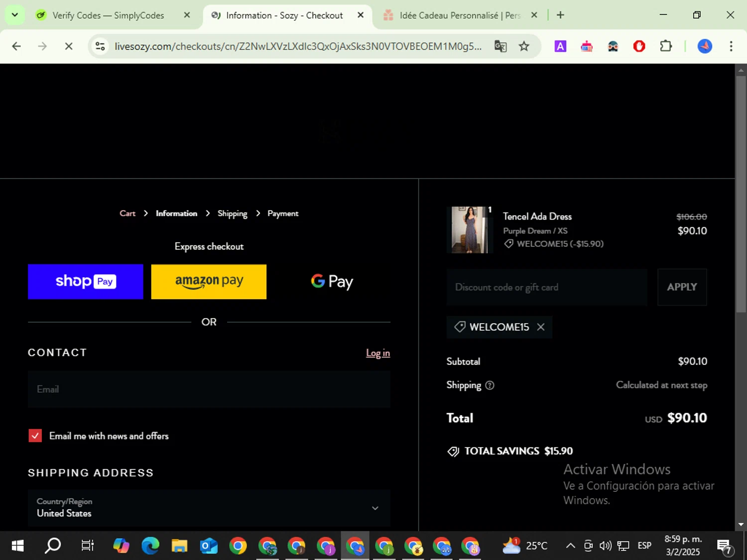
Task: Open site information icon in address bar
Action: point(100,46)
